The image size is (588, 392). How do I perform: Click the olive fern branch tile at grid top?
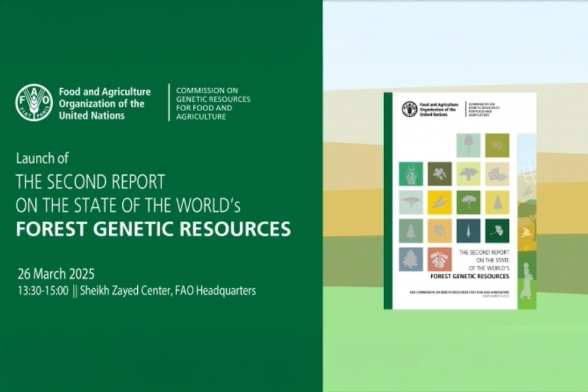pos(497,146)
